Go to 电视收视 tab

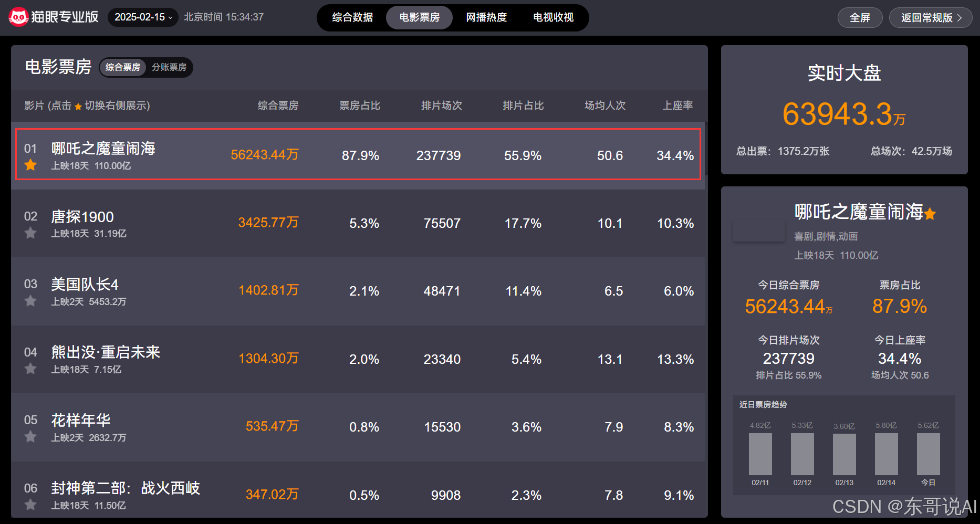(x=553, y=17)
